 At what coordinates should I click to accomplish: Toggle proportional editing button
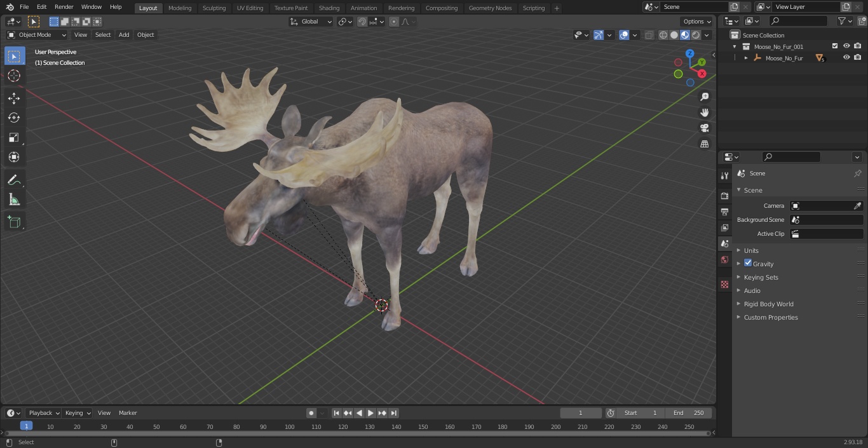(x=394, y=22)
